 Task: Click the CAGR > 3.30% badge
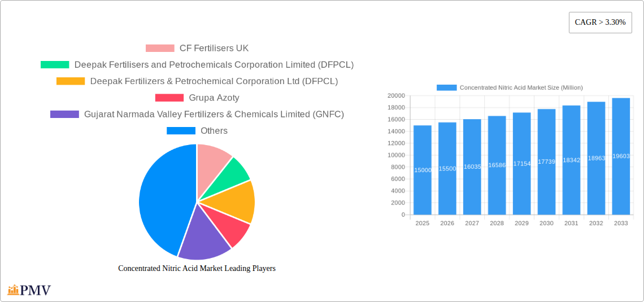[600, 23]
